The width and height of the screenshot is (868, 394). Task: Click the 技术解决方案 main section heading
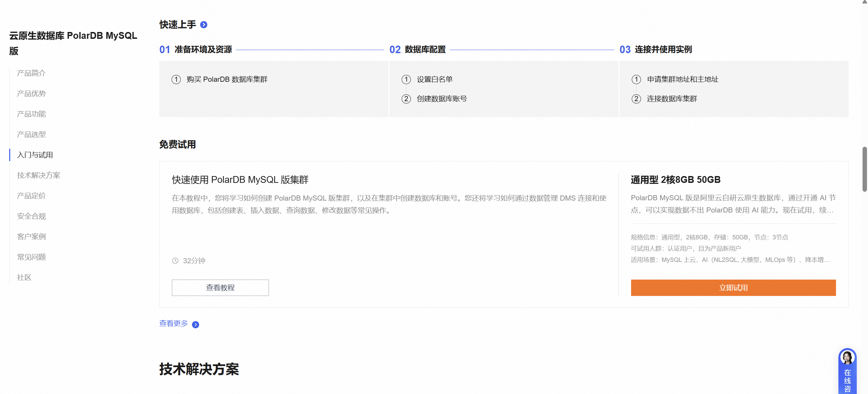point(199,369)
